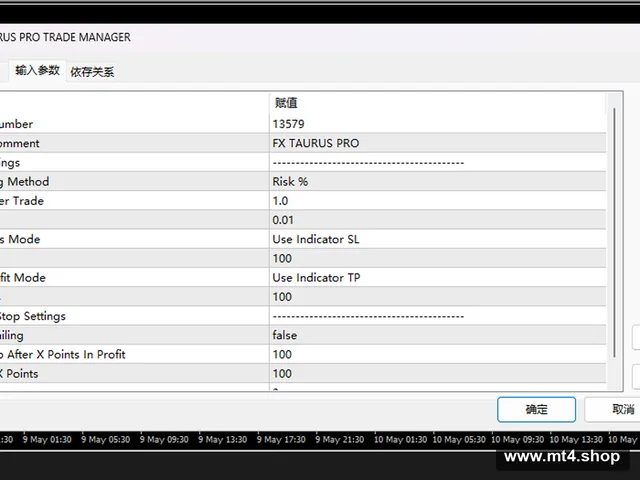Select the 's Mode' parameter row label

point(134,239)
